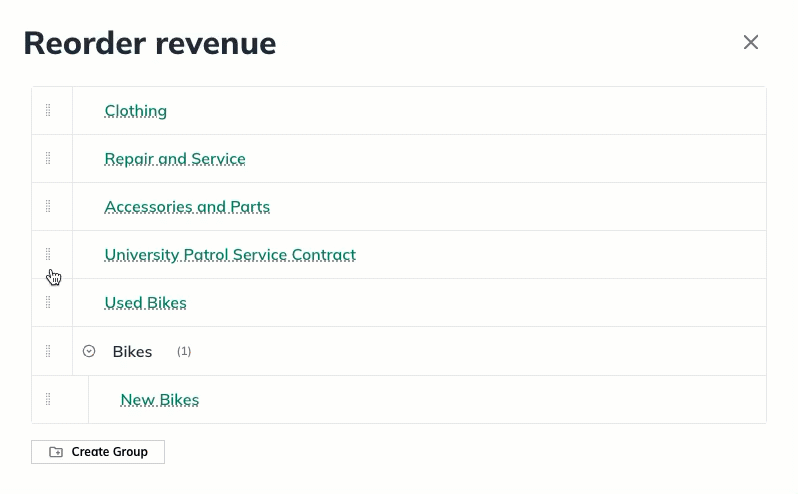
Task: Click the drag handle beside Bikes group
Action: (48, 351)
